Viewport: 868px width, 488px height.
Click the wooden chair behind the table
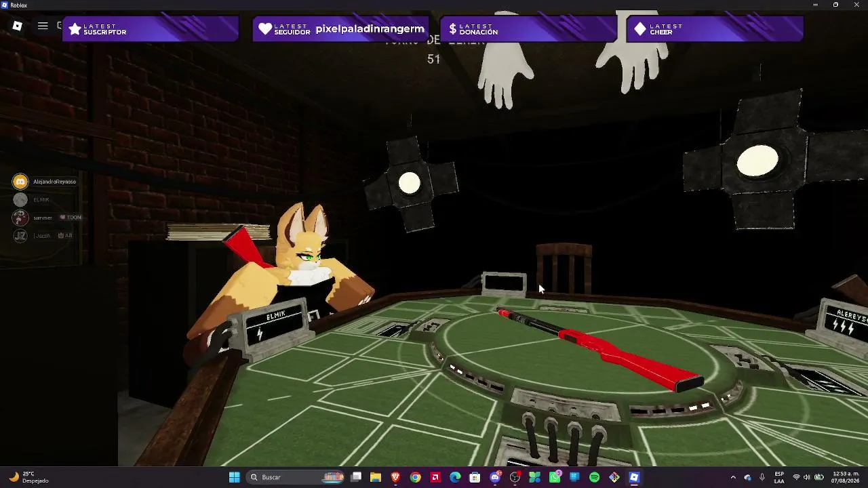pos(564,269)
